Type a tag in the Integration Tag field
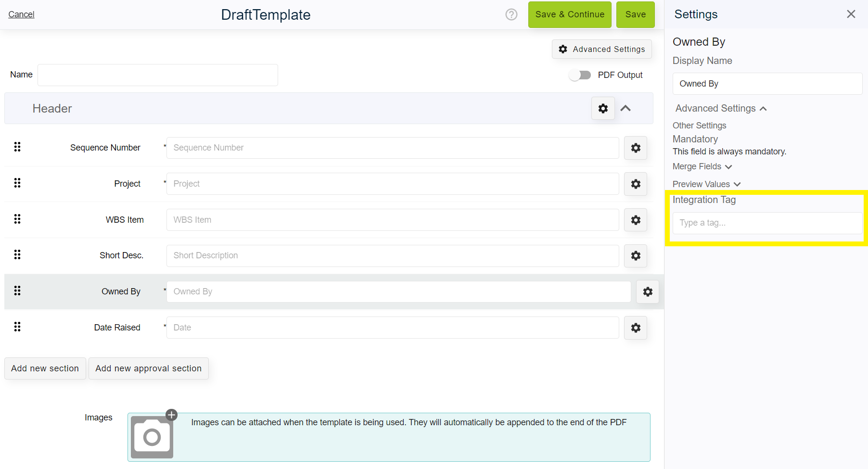This screenshot has width=868, height=469. click(767, 223)
